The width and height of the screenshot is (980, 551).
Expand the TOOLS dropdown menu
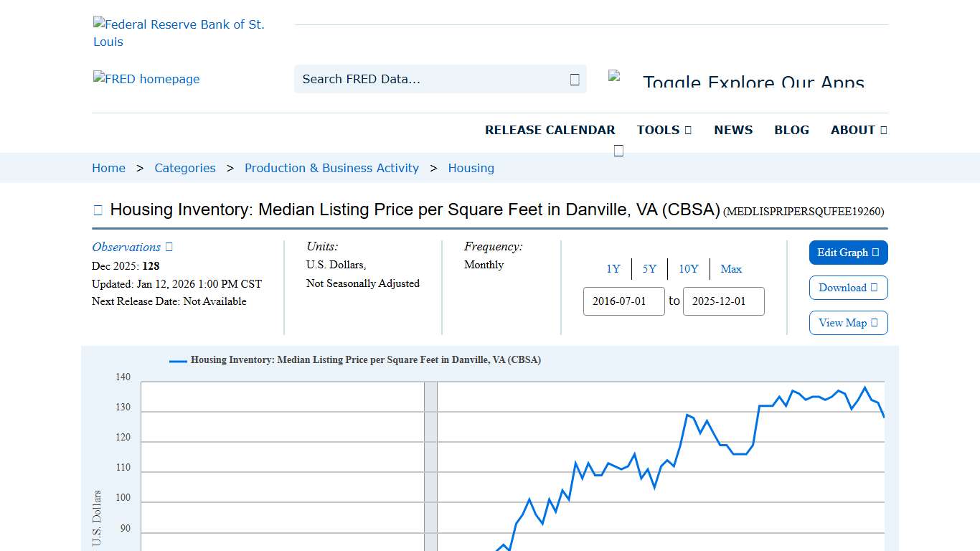[664, 130]
